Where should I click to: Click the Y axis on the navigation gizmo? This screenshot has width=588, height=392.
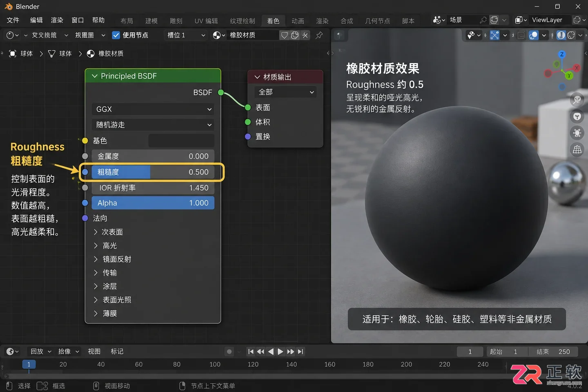[569, 76]
